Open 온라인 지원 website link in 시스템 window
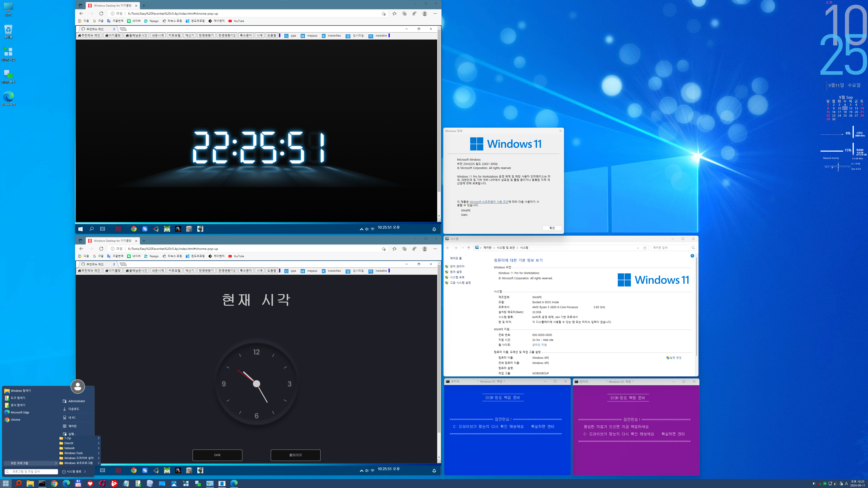The image size is (868, 488). 540,345
